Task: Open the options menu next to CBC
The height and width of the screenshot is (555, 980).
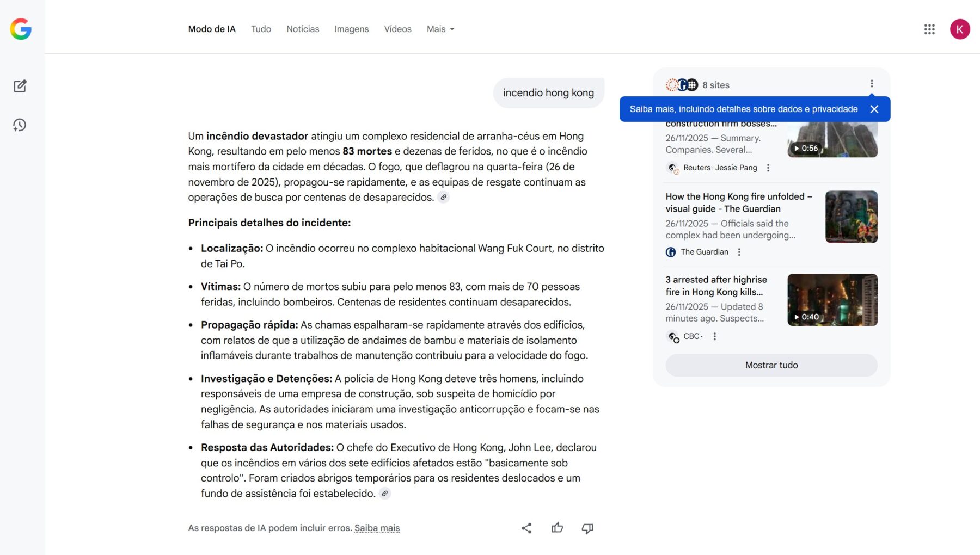Action: pyautogui.click(x=715, y=336)
